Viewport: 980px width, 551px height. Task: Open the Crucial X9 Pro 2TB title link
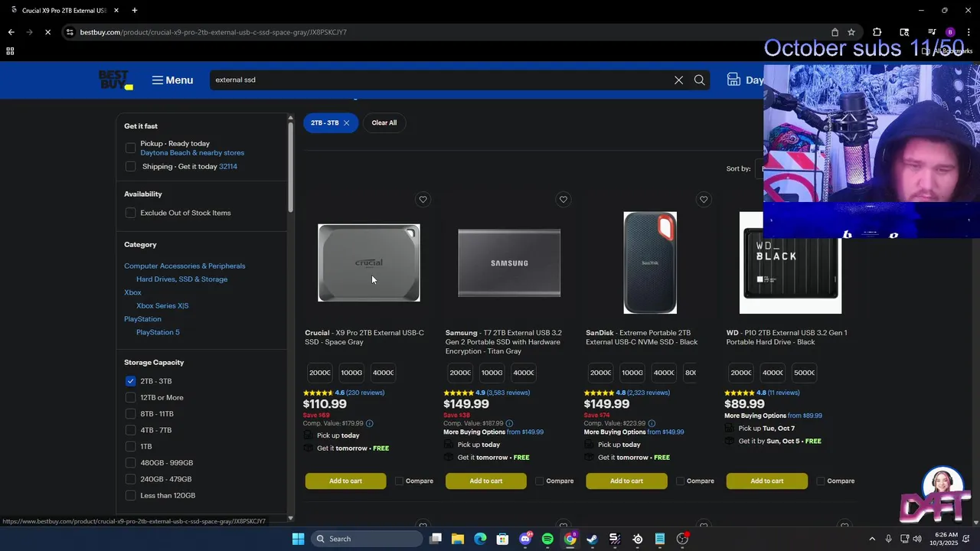[364, 337]
